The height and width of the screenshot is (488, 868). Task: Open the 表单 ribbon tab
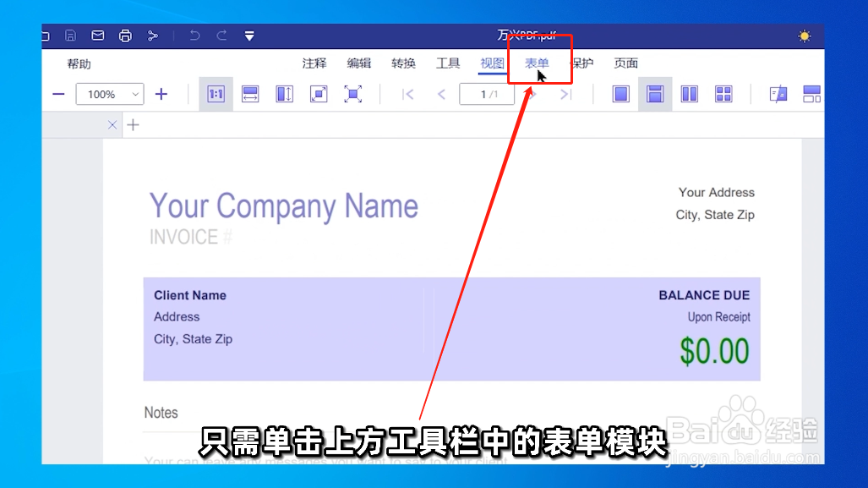538,63
